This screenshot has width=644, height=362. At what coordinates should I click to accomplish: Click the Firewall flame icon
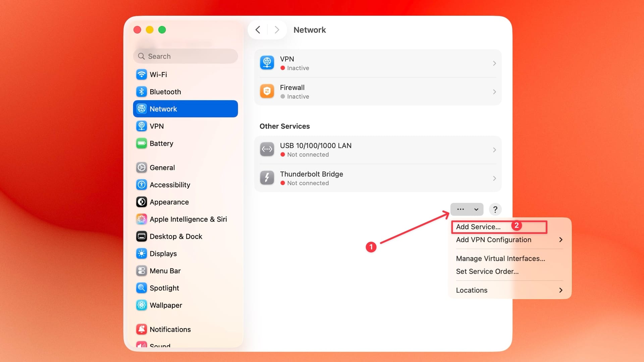[x=267, y=91]
